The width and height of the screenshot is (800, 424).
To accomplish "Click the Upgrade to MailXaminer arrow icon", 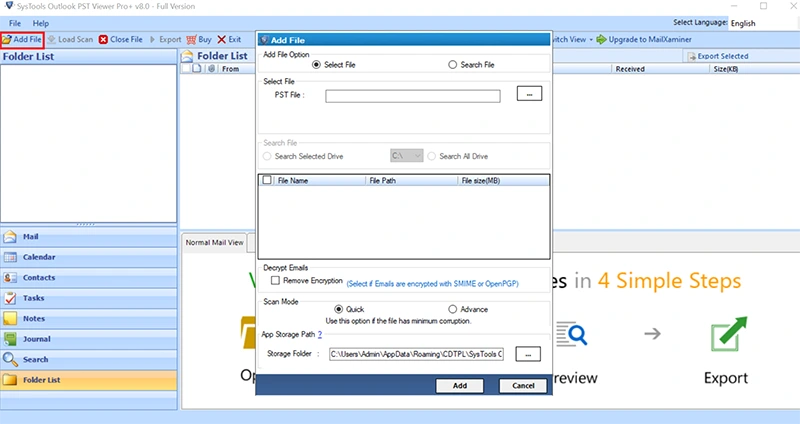I will [602, 39].
